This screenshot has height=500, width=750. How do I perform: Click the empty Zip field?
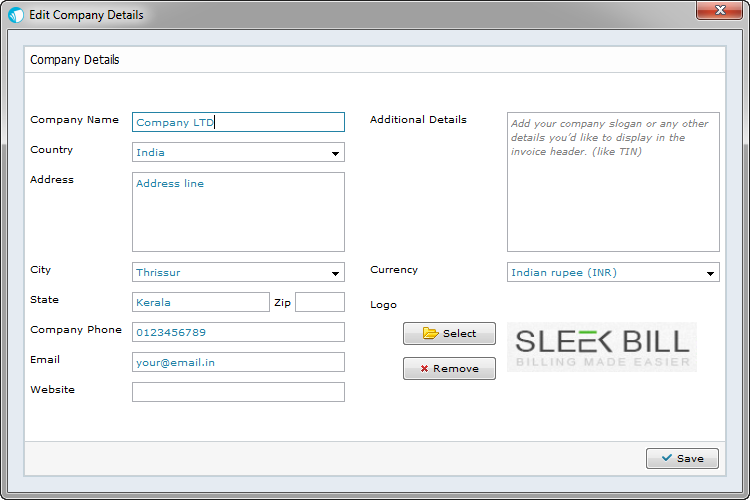tap(319, 302)
